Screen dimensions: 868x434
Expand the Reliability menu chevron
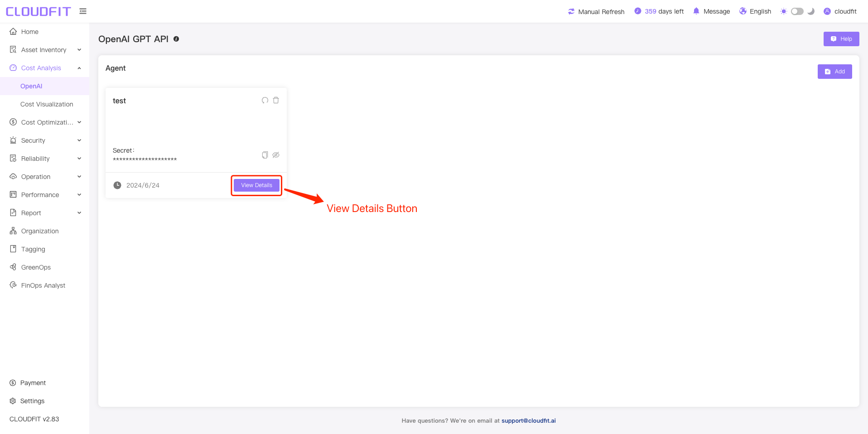79,159
